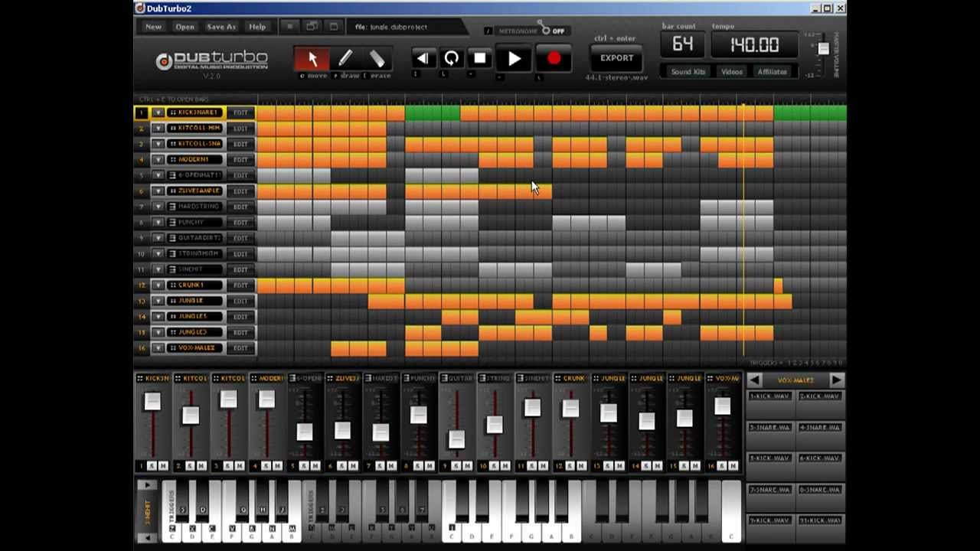Click the EXPORT button
The image size is (980, 551).
(x=616, y=58)
